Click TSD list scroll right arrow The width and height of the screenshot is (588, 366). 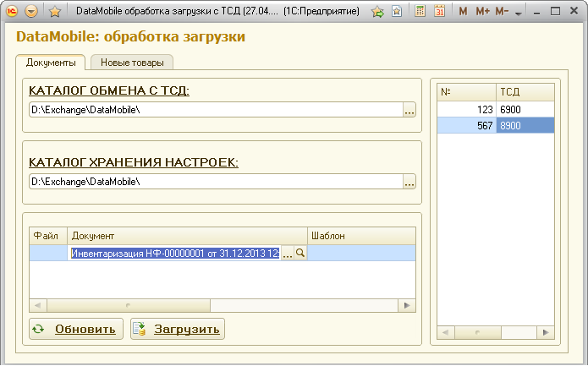click(546, 332)
